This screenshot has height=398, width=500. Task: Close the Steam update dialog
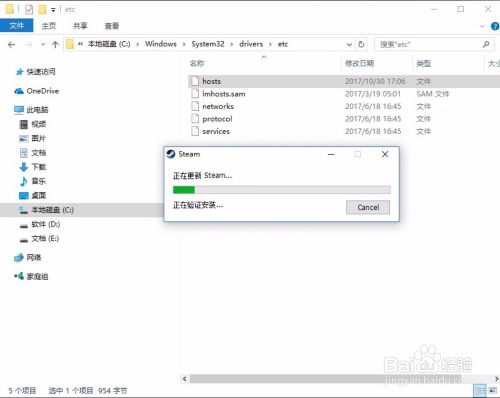(385, 154)
